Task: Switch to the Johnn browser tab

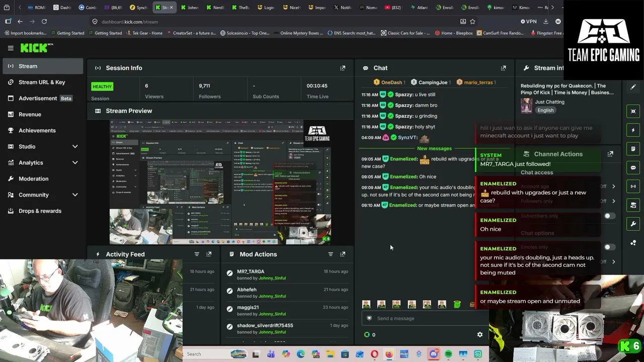Action: [190, 8]
